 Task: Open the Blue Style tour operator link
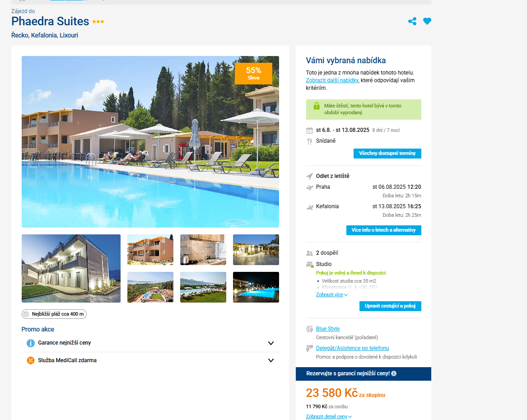pos(328,329)
